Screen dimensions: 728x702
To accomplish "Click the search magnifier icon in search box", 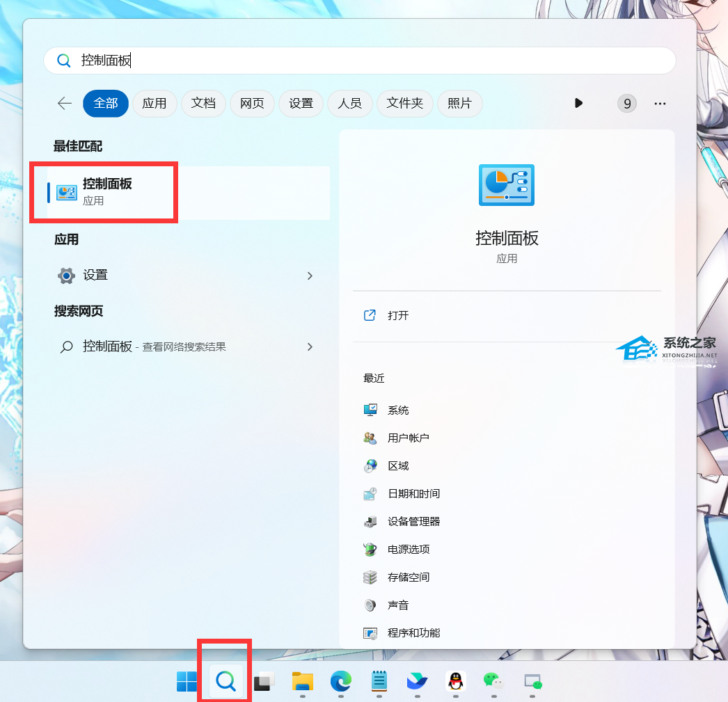I will (63, 61).
